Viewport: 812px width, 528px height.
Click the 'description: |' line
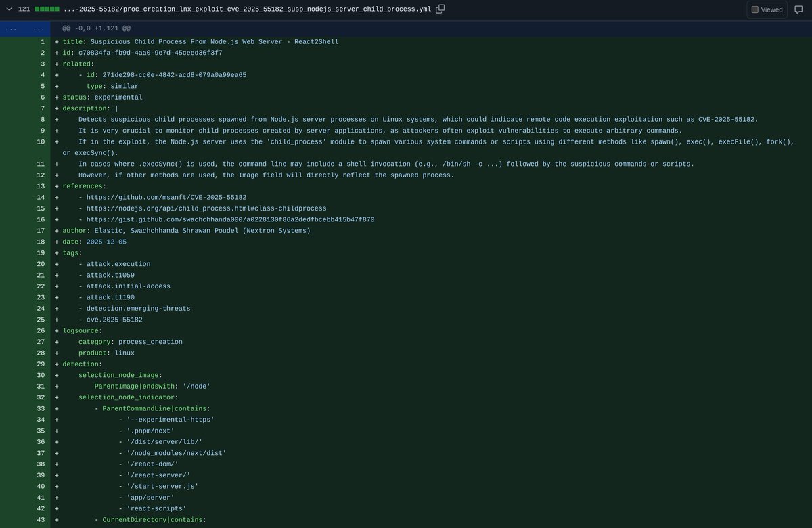coord(90,108)
